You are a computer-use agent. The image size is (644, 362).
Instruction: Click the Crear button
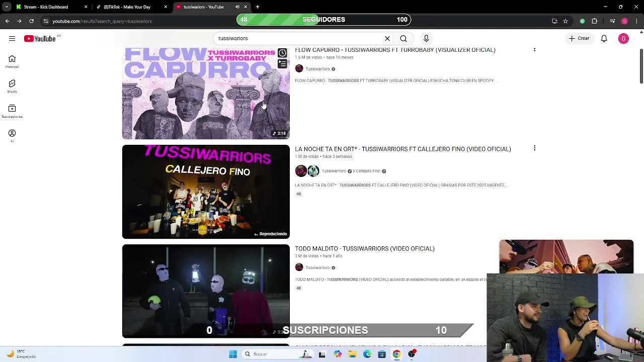579,38
